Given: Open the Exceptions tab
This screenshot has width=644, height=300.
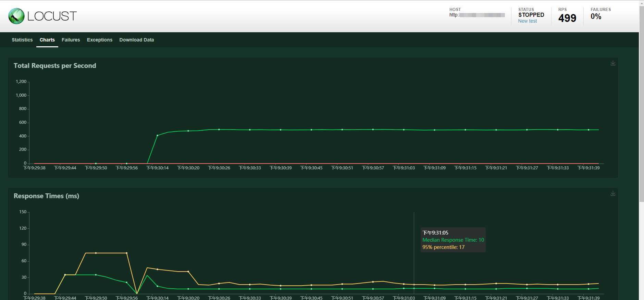Looking at the screenshot, I should (x=100, y=40).
